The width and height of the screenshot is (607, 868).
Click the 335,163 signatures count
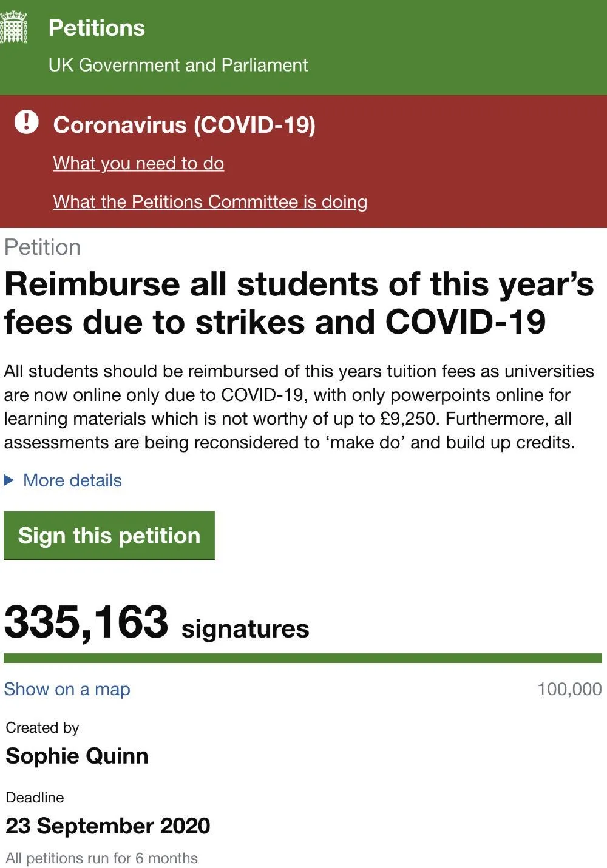click(157, 622)
